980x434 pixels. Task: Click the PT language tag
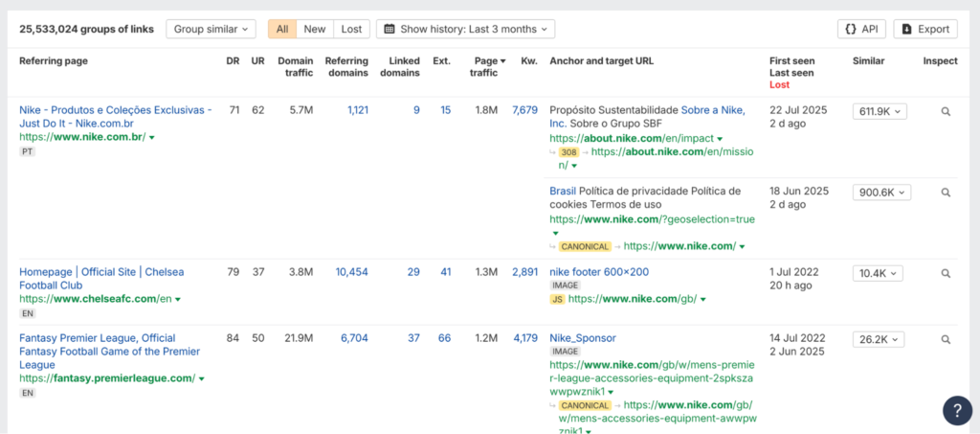pos(28,152)
